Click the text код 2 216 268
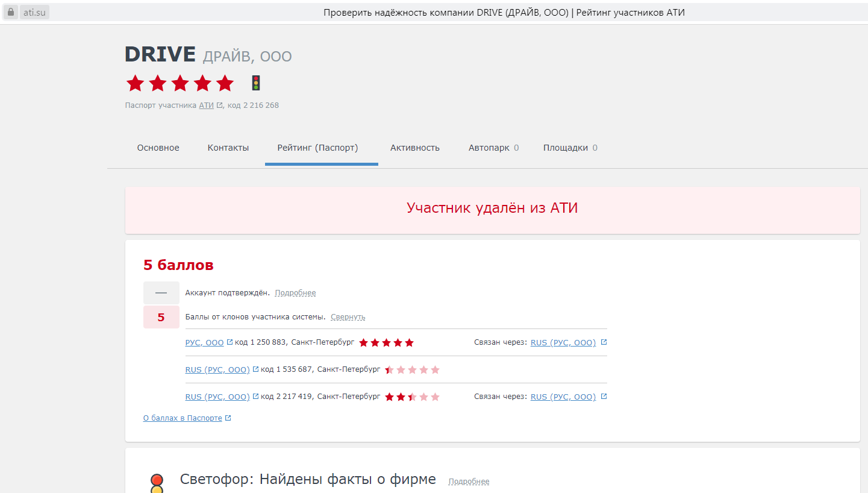The width and height of the screenshot is (868, 493). click(x=253, y=105)
